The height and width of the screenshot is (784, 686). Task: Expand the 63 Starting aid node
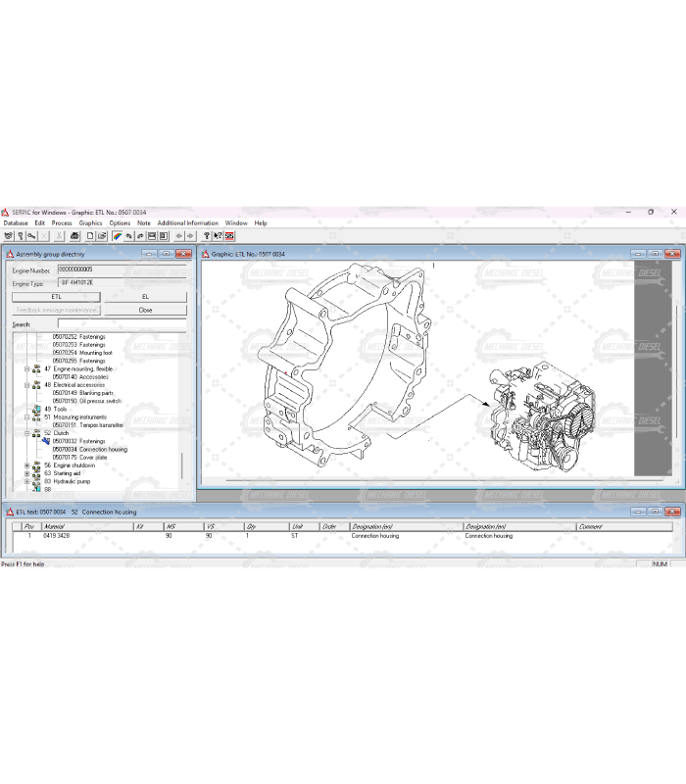click(26, 473)
